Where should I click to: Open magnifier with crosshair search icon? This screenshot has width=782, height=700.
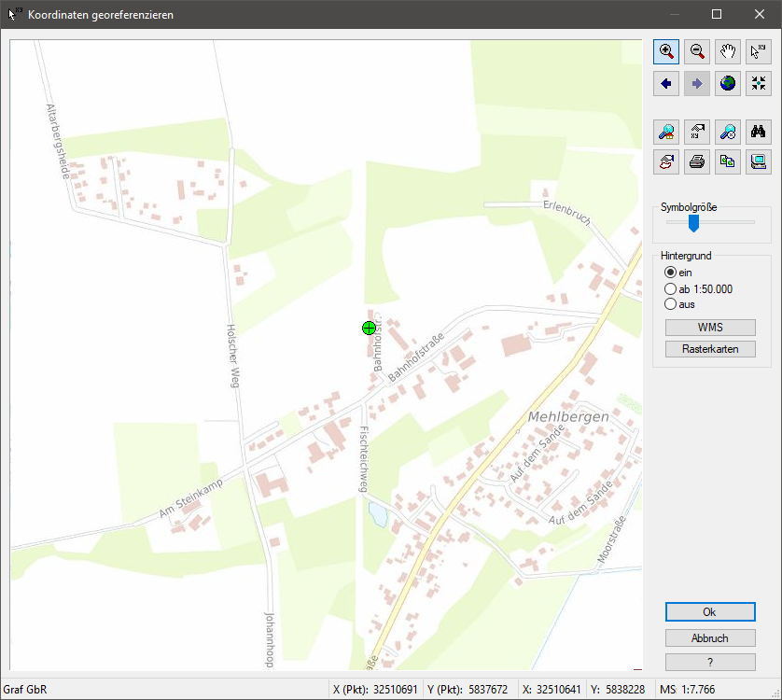(x=728, y=132)
